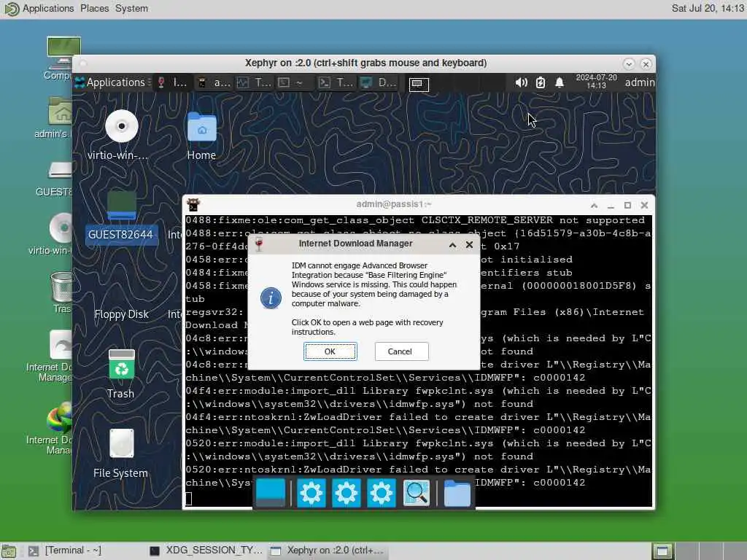Click the show-desktop icon on the bottom taskbar
The image size is (747, 560).
pyautogui.click(x=9, y=551)
